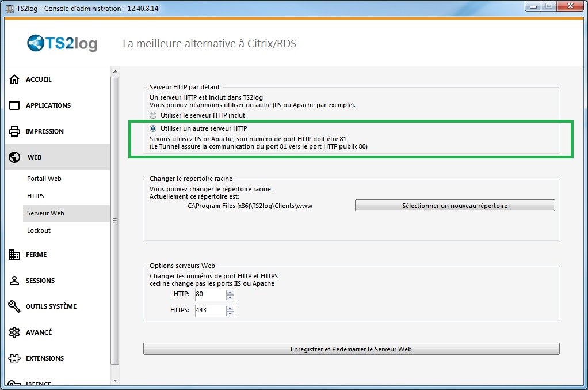Open the Portail Web submenu
This screenshot has width=588, height=390.
point(66,179)
